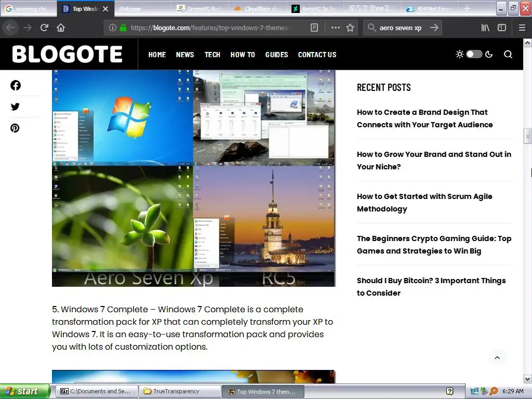Share the article on Facebook
This screenshot has height=399, width=532.
pos(15,85)
